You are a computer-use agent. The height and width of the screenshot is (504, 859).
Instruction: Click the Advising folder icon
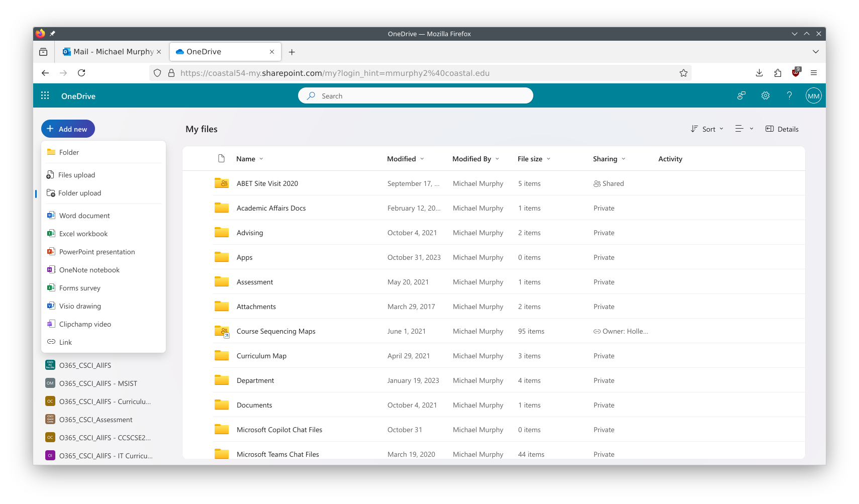click(x=222, y=232)
